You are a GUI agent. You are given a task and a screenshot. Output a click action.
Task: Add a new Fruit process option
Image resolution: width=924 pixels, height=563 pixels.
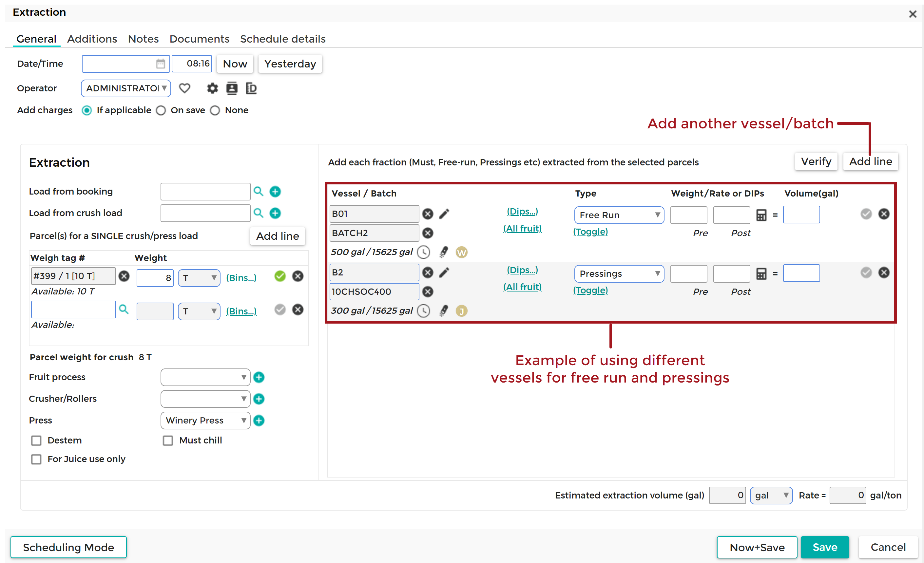tap(259, 377)
